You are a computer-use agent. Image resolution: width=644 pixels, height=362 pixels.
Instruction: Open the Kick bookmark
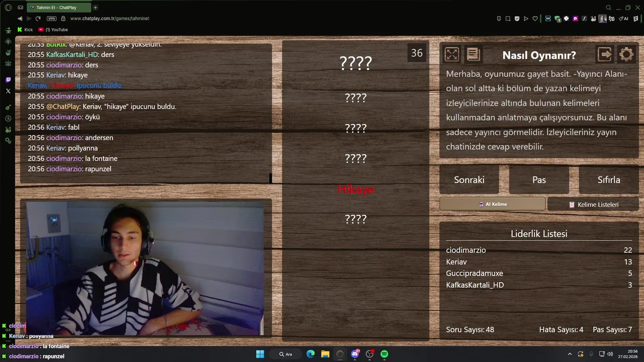pos(25,30)
